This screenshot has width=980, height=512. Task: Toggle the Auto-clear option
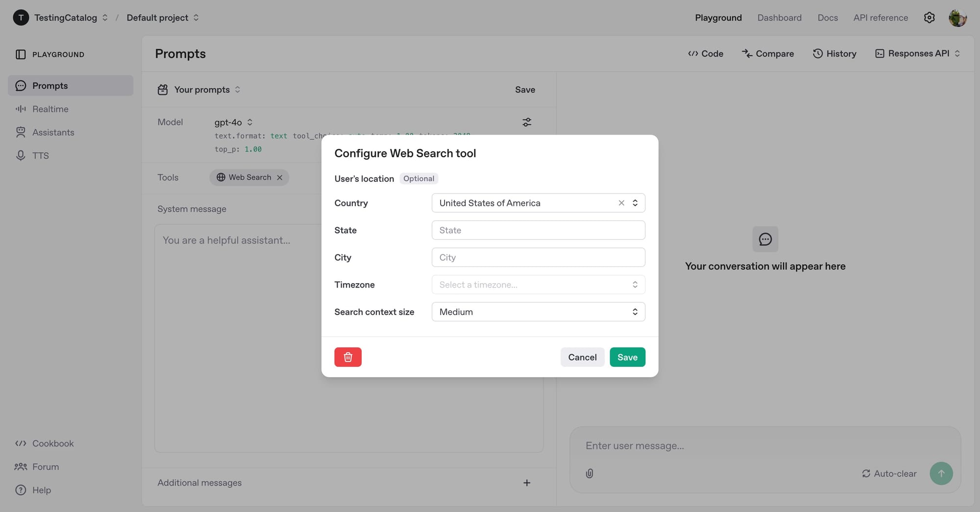coord(889,474)
